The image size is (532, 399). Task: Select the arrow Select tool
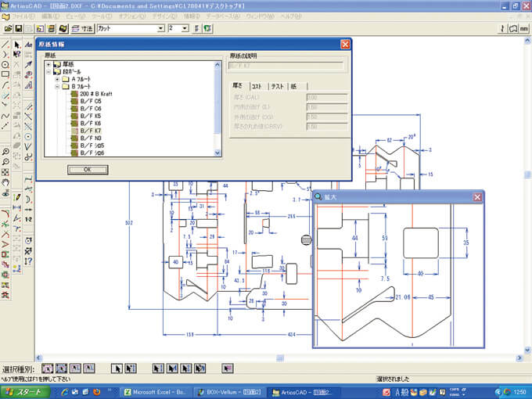[17, 45]
